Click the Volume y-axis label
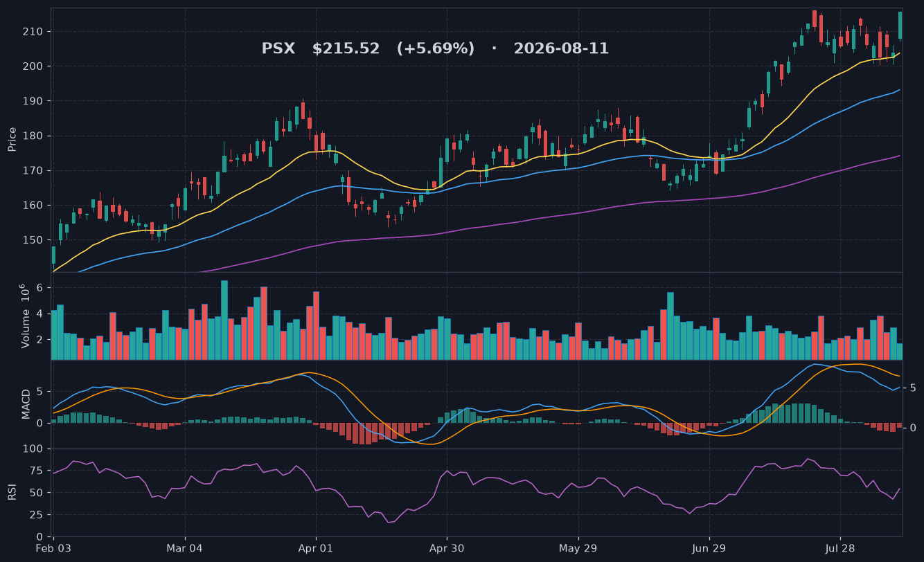The image size is (924, 562). click(x=24, y=316)
